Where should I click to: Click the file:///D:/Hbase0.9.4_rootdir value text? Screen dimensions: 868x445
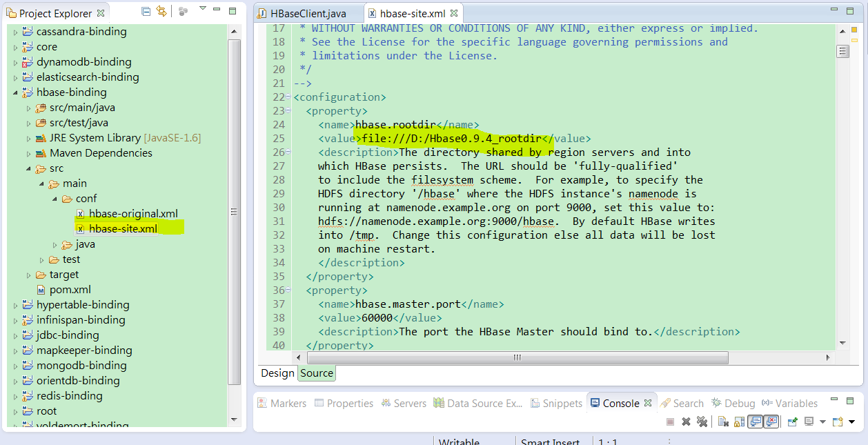pos(453,139)
